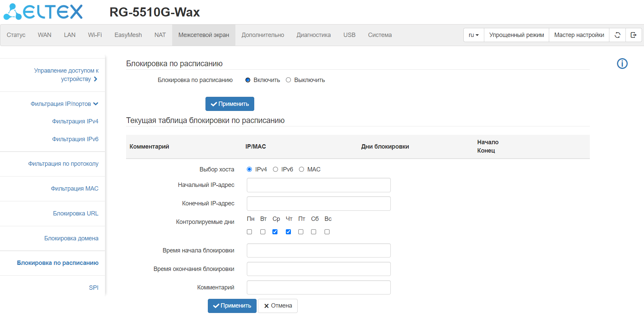Click the bottom Применить button
This screenshot has height=317, width=644.
[x=232, y=306]
